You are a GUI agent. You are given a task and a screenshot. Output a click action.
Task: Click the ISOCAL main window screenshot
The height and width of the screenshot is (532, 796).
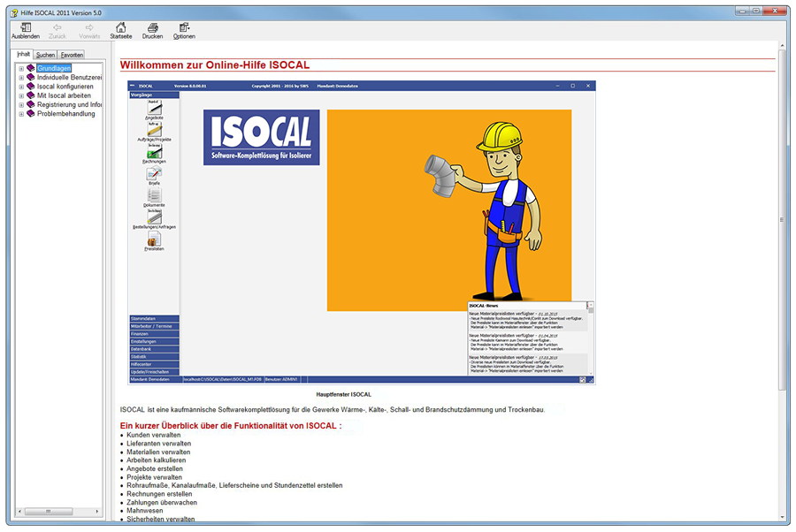point(362,232)
